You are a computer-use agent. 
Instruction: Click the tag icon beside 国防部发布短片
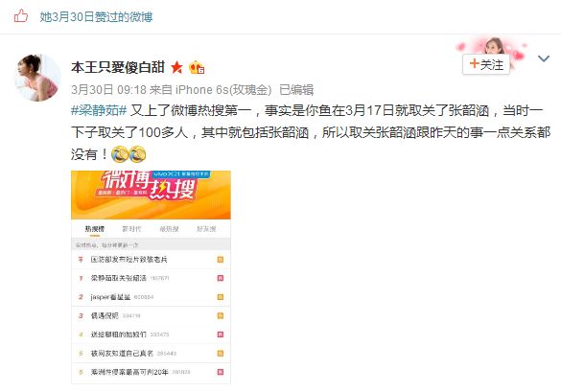(221, 260)
